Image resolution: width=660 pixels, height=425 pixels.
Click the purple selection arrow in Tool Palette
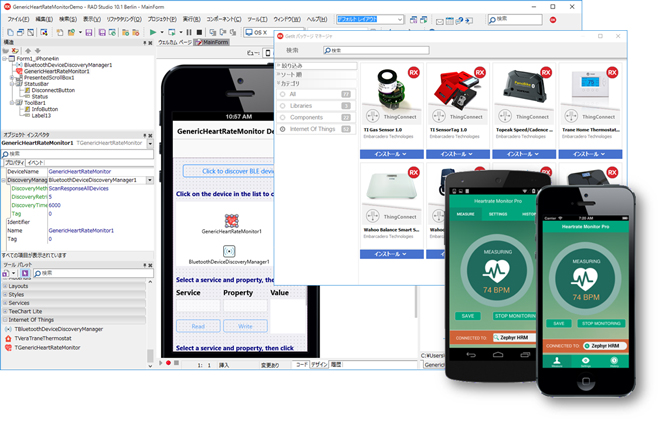[25, 273]
